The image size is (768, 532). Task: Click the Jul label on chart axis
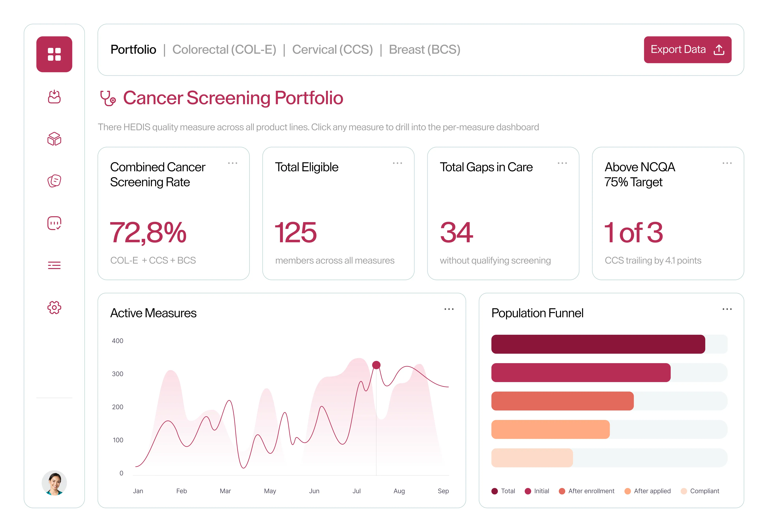point(357,491)
